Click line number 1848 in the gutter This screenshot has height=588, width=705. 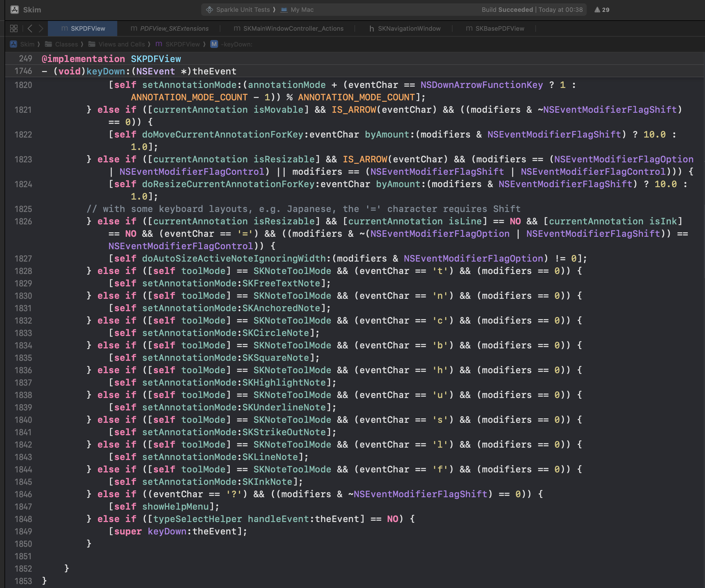(23, 519)
